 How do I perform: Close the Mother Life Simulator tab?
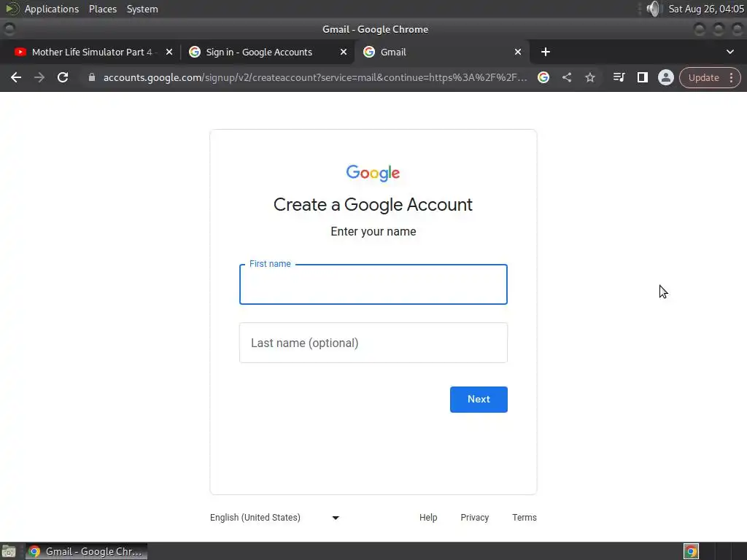click(x=169, y=52)
